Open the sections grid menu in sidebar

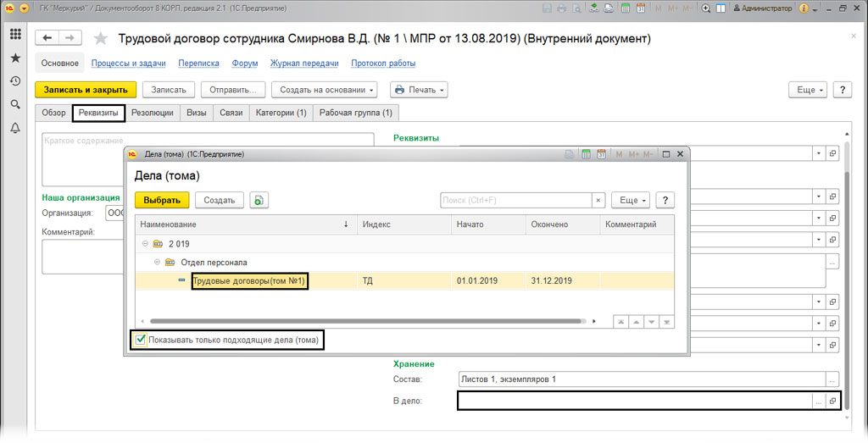[x=15, y=35]
